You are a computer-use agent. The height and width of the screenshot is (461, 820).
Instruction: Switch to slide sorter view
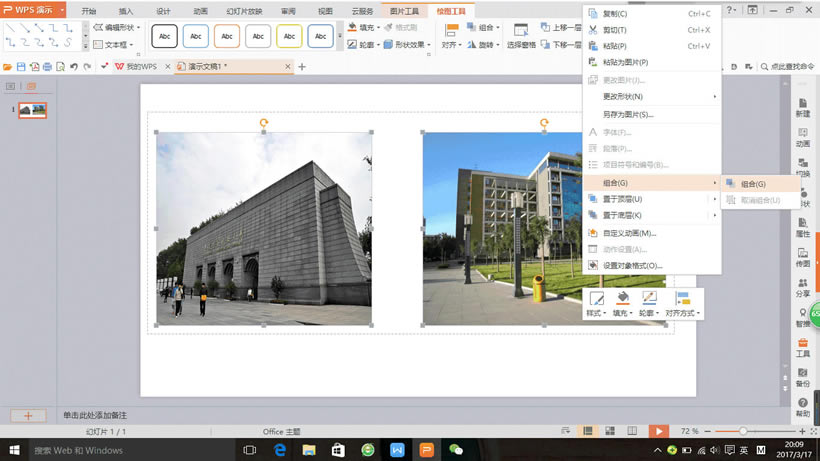click(x=610, y=431)
